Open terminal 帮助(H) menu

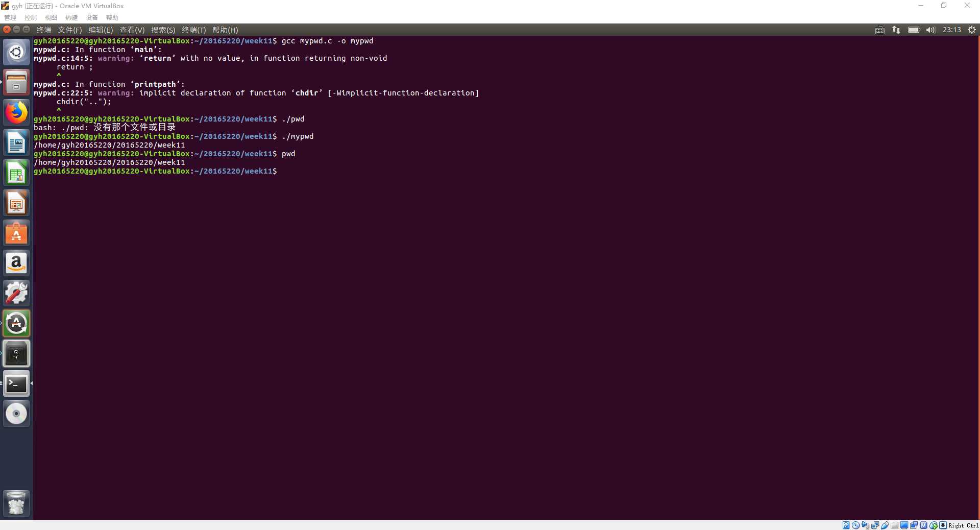[225, 30]
